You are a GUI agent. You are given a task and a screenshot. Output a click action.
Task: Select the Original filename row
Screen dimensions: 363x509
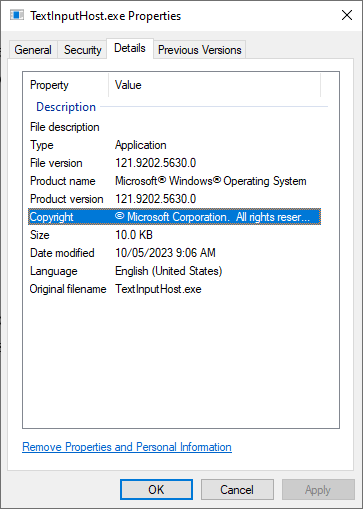pos(174,289)
